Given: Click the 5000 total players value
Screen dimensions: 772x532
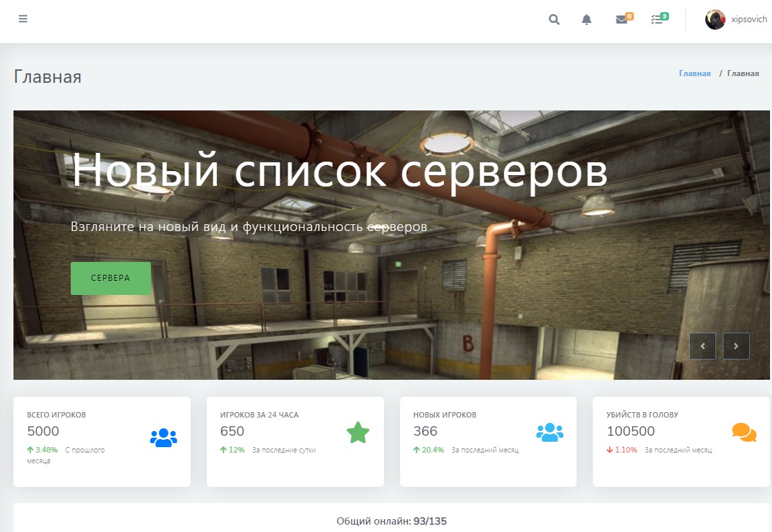Looking at the screenshot, I should click(x=43, y=431).
